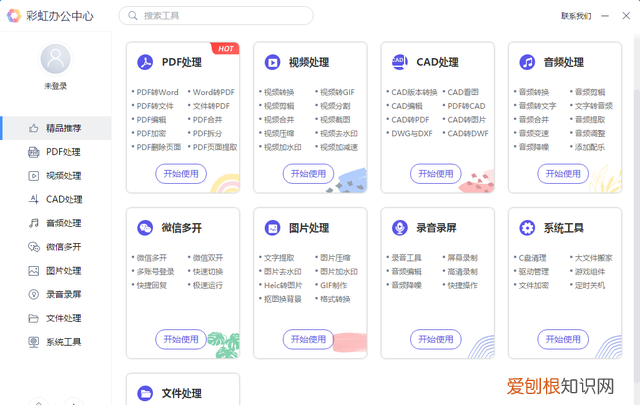Click the search magnifier icon
640x405 pixels.
pos(133,16)
